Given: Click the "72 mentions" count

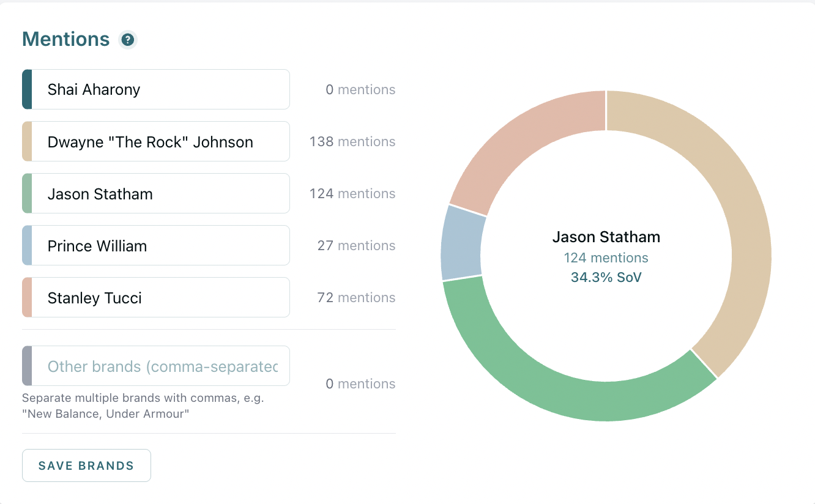Looking at the screenshot, I should (356, 297).
